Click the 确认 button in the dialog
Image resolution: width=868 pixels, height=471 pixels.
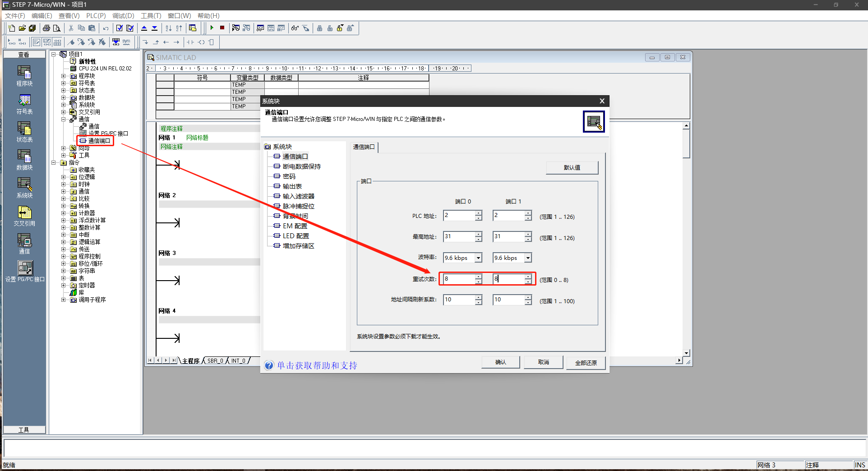click(500, 362)
